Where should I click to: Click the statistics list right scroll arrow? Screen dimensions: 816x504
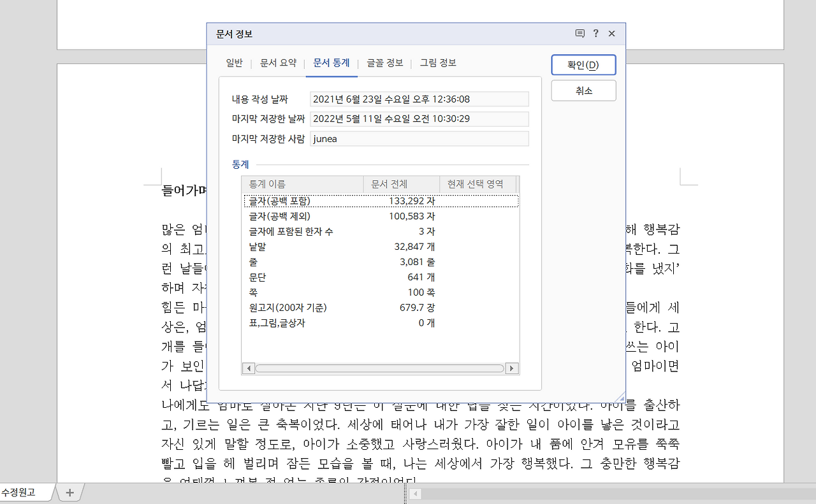(x=511, y=368)
